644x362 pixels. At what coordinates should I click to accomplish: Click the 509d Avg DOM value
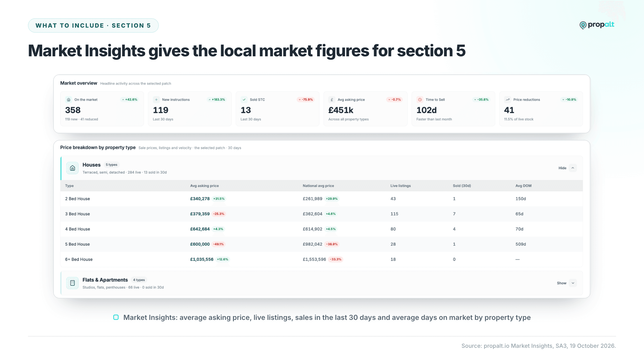521,244
